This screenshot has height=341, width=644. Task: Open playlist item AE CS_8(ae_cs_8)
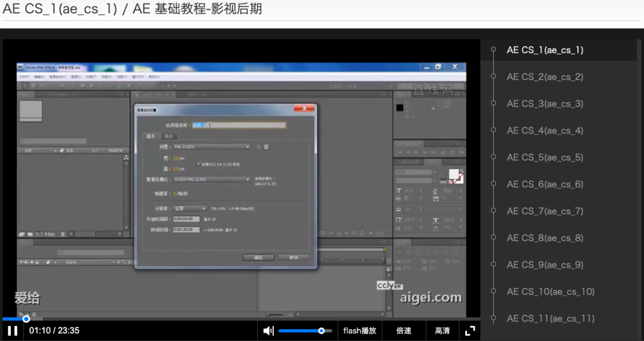[544, 238]
